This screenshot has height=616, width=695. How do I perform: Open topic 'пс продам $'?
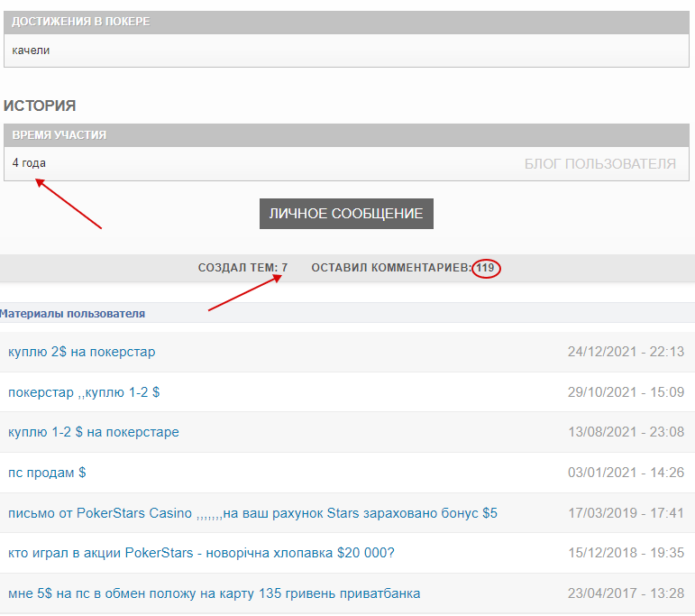[47, 473]
